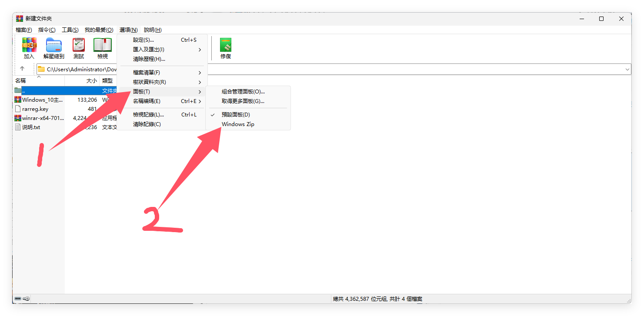The height and width of the screenshot is (316, 644).
Task: Sort by the 名稱 column header
Action: pos(39,81)
